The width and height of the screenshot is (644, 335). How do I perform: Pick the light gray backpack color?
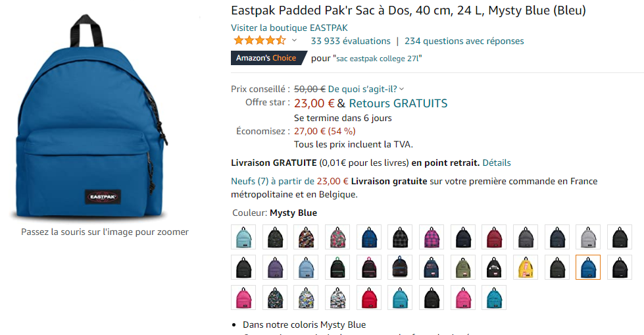[587, 237]
